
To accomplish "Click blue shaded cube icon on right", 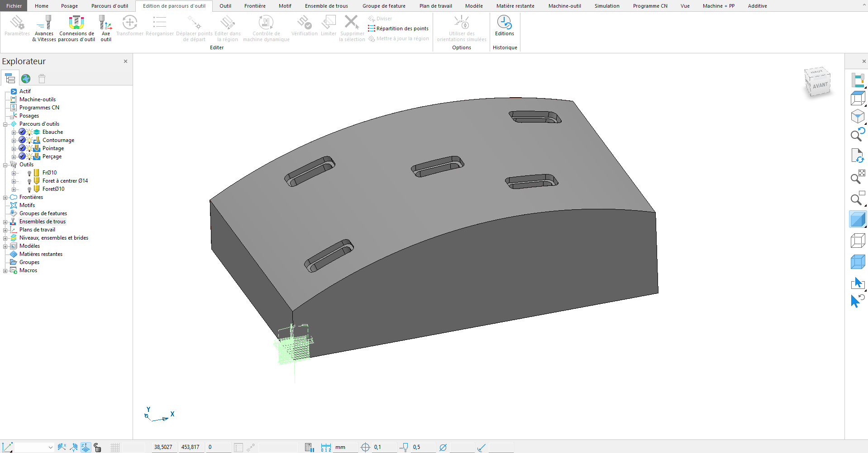I will [x=858, y=262].
